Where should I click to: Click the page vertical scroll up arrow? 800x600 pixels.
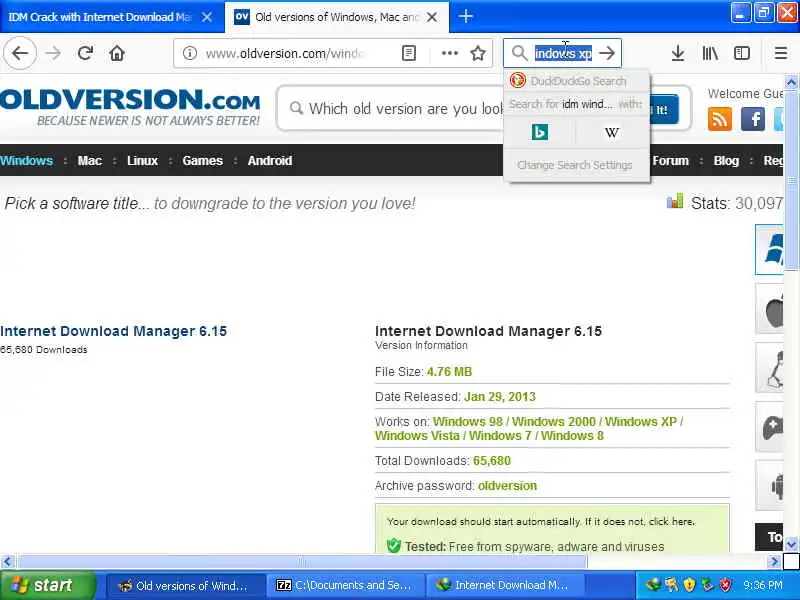791,82
